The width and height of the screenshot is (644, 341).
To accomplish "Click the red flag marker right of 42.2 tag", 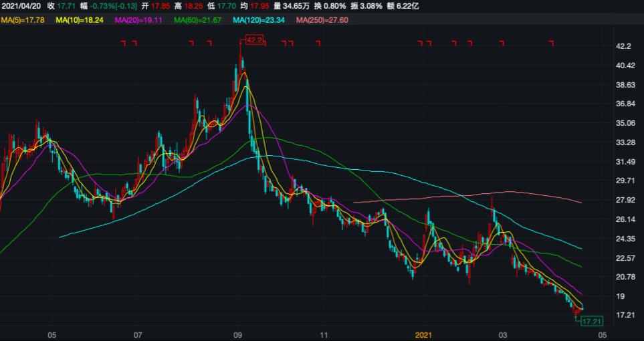I will [x=265, y=43].
